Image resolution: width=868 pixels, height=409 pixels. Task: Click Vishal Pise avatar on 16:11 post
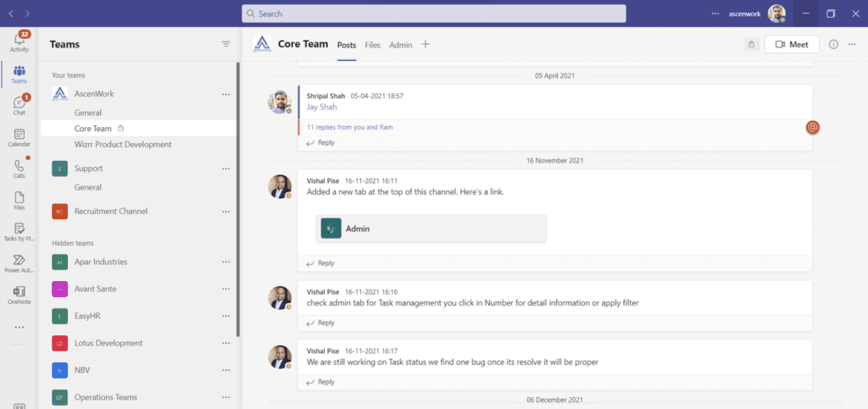(280, 187)
